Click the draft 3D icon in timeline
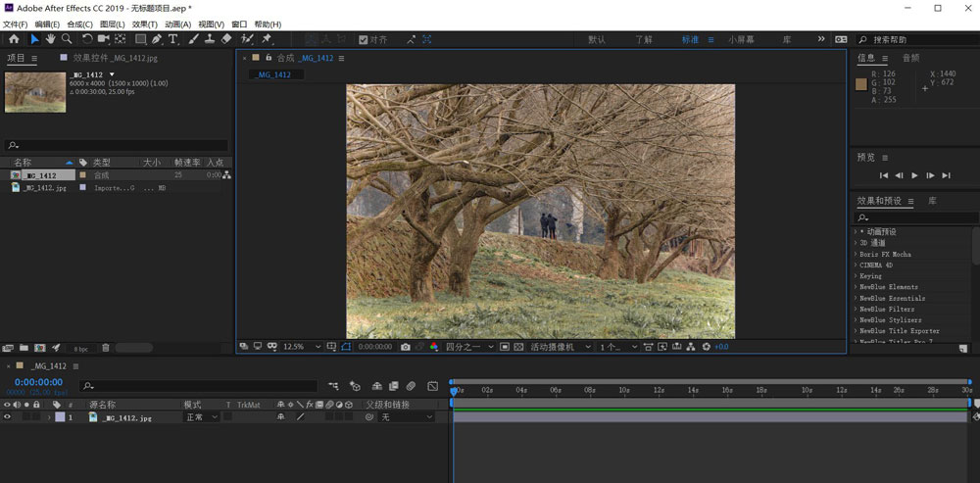980x483 pixels. pos(355,386)
